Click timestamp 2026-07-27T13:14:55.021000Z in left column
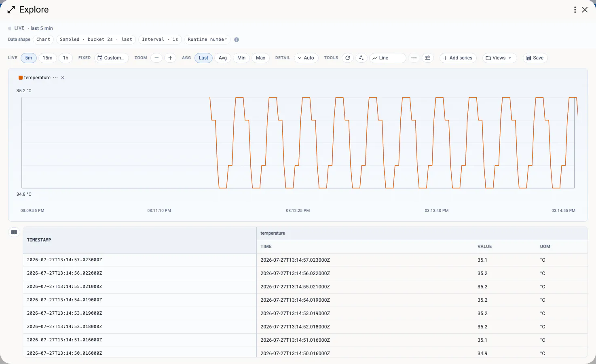Image resolution: width=596 pixels, height=364 pixels. point(64,287)
